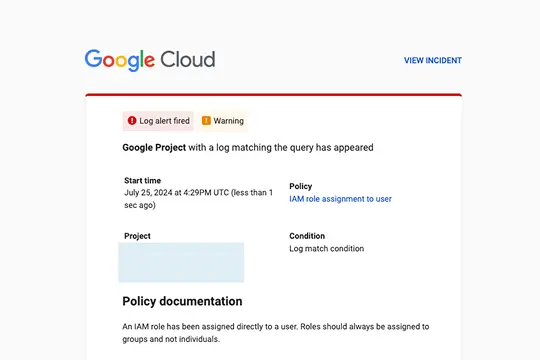Select the Warning badge text
Screen dimensions: 540x360
click(x=228, y=121)
